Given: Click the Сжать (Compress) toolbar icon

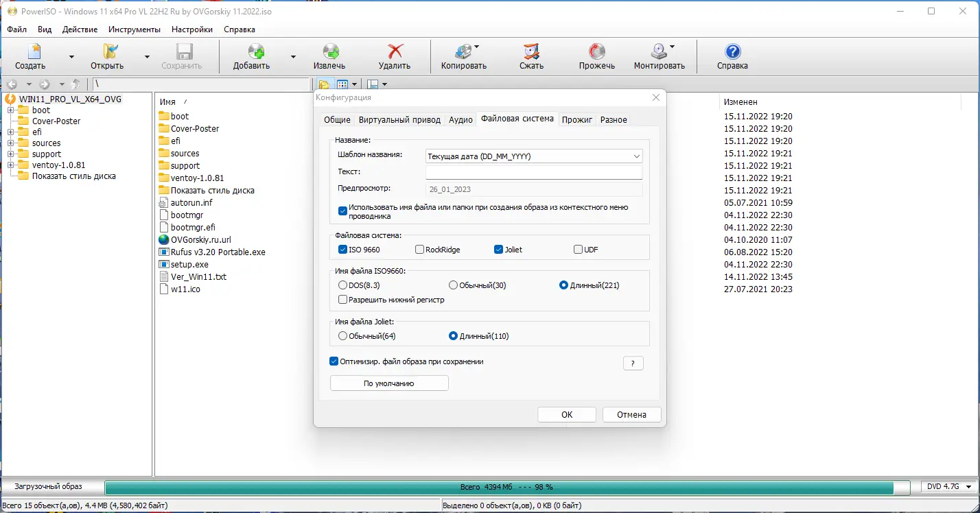Looking at the screenshot, I should point(531,51).
